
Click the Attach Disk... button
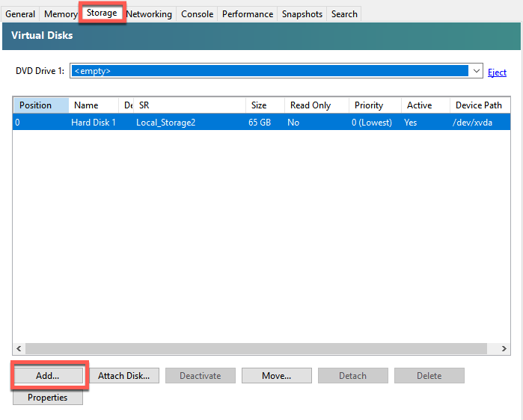[x=123, y=376]
